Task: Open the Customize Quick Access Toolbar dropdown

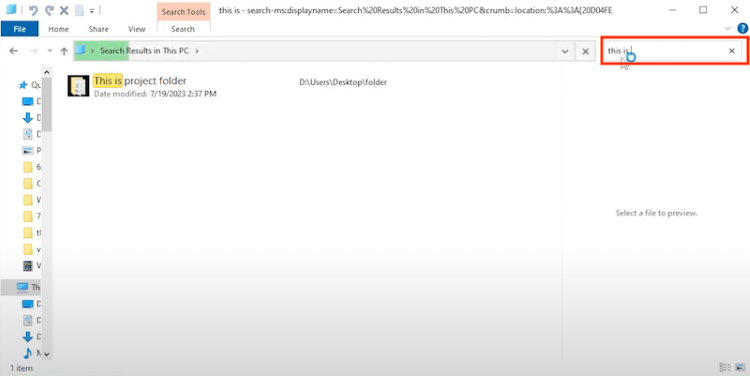Action: pos(91,11)
